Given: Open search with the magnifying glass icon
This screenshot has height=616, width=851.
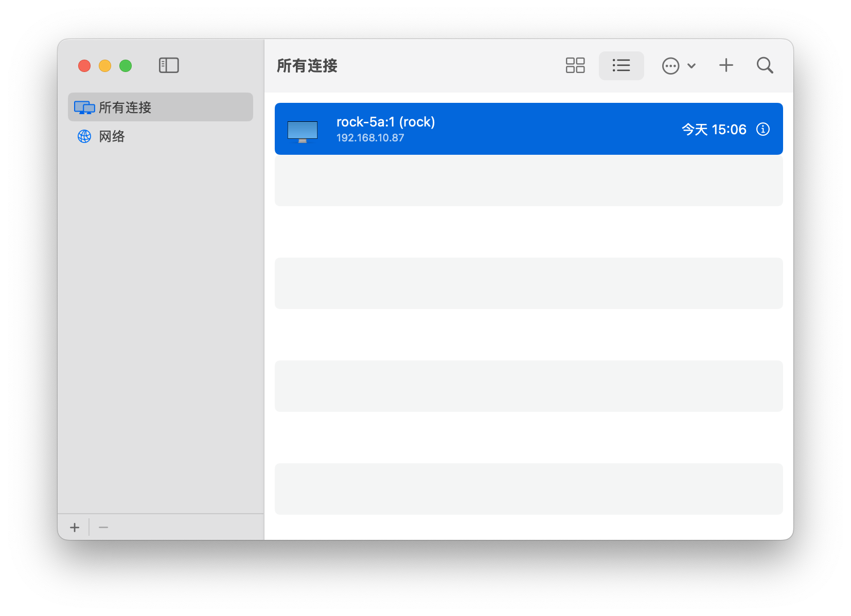Looking at the screenshot, I should 765,65.
